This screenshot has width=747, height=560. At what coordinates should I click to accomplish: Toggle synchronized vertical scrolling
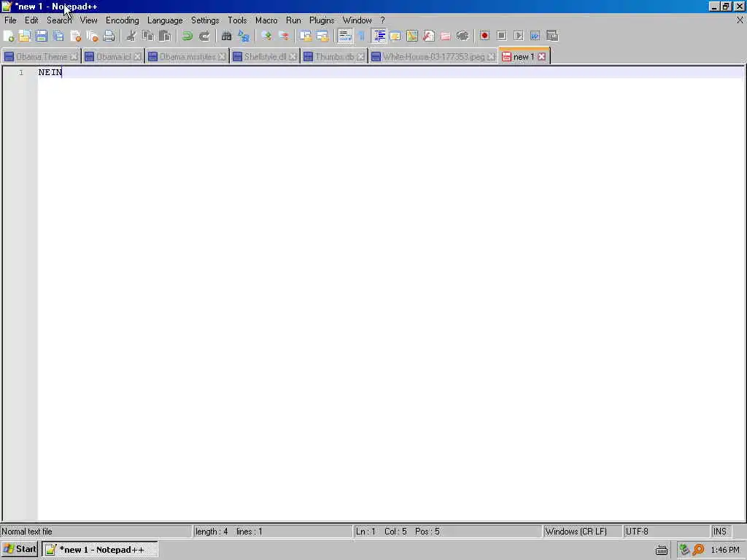coord(306,36)
